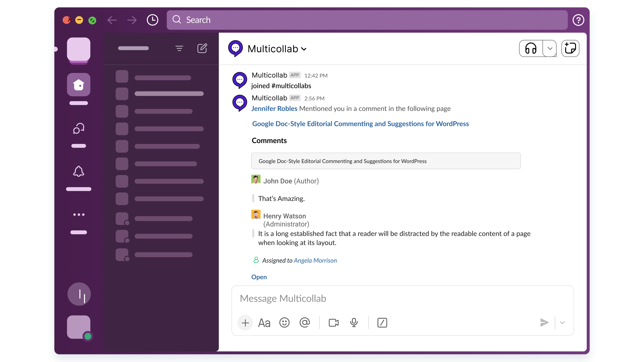
Task: Toggle the Aa formatting icon
Action: [x=264, y=322]
